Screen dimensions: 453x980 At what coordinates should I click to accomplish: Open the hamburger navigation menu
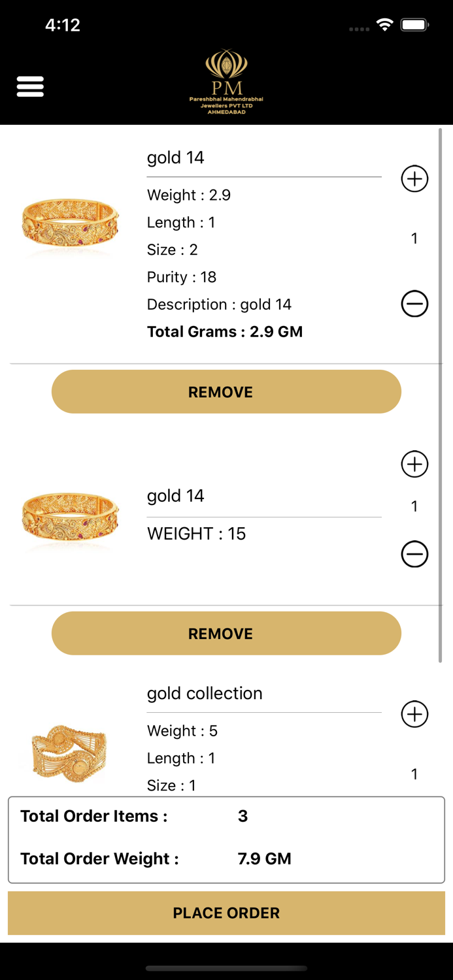(x=30, y=86)
